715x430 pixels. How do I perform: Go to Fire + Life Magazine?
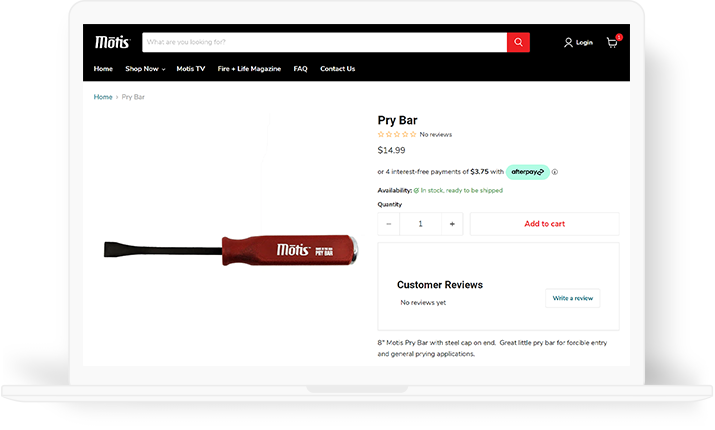click(x=249, y=69)
